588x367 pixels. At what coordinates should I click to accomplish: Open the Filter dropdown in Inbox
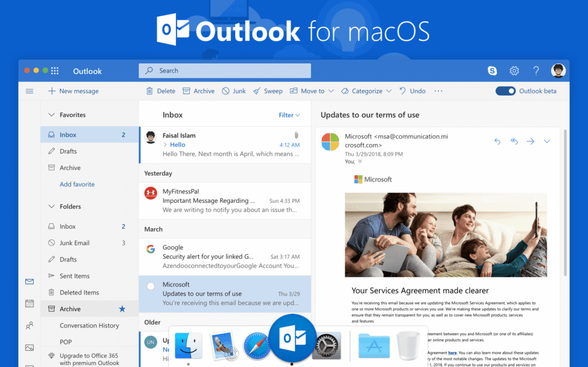[x=289, y=115]
